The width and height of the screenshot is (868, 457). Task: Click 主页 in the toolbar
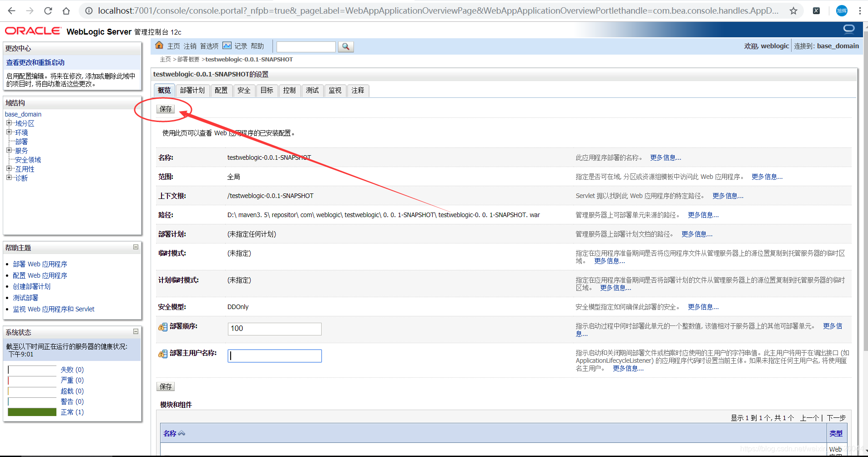[x=174, y=46]
